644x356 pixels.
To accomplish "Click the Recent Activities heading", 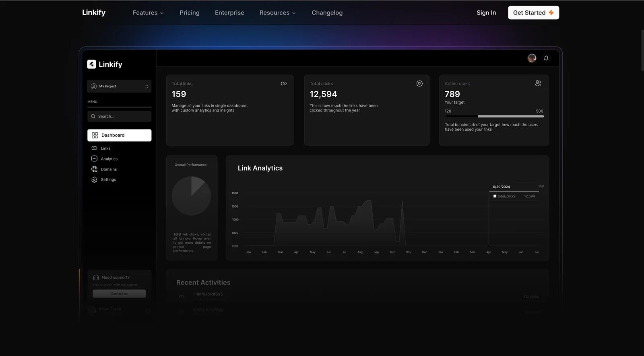I will click(x=203, y=282).
